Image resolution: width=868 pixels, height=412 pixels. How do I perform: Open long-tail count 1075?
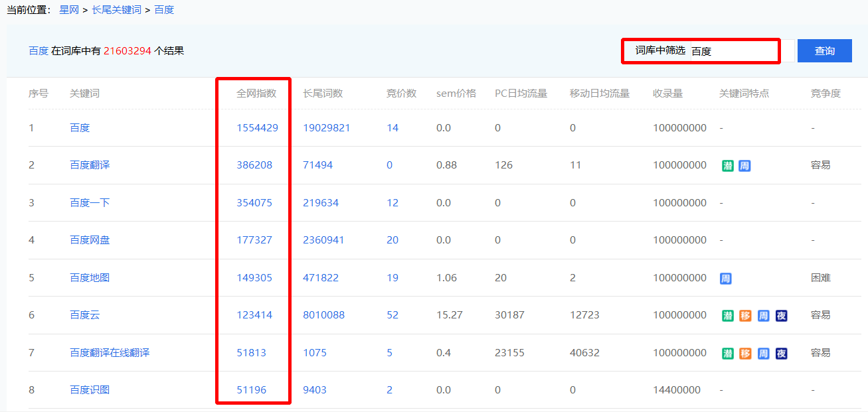[315, 353]
